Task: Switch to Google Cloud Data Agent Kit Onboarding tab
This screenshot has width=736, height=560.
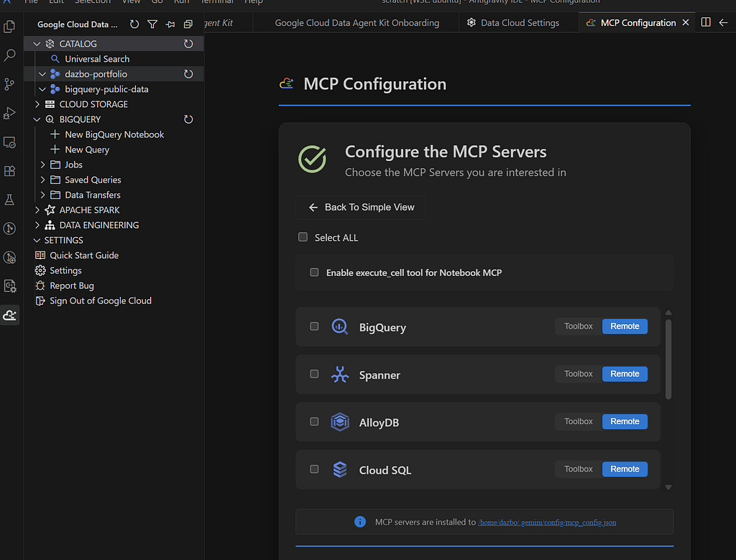Action: pyautogui.click(x=356, y=22)
